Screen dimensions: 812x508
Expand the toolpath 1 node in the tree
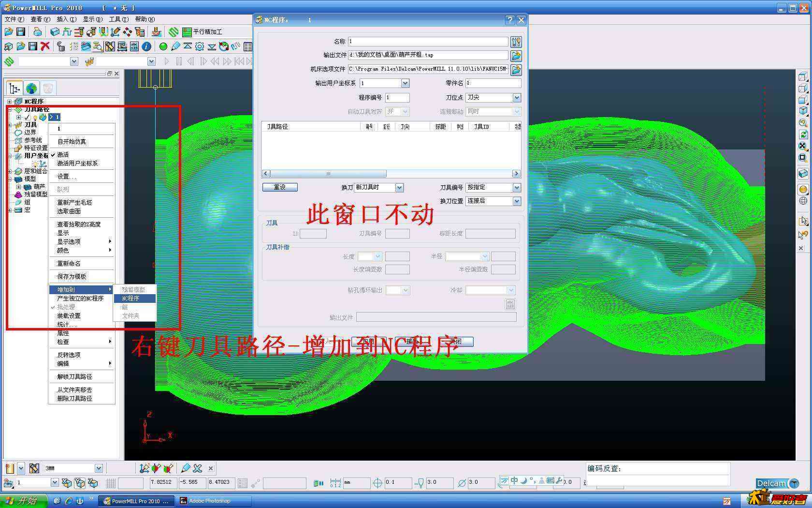pyautogui.click(x=18, y=117)
